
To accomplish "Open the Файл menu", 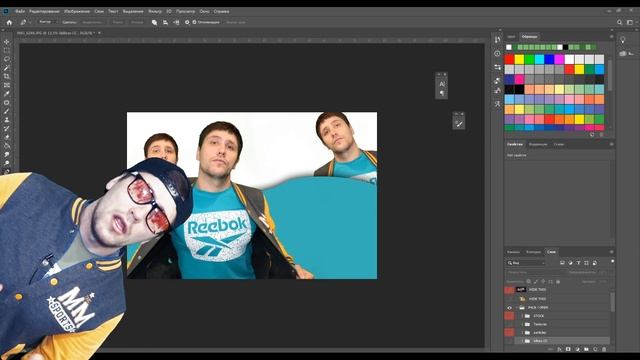I will click(x=20, y=11).
